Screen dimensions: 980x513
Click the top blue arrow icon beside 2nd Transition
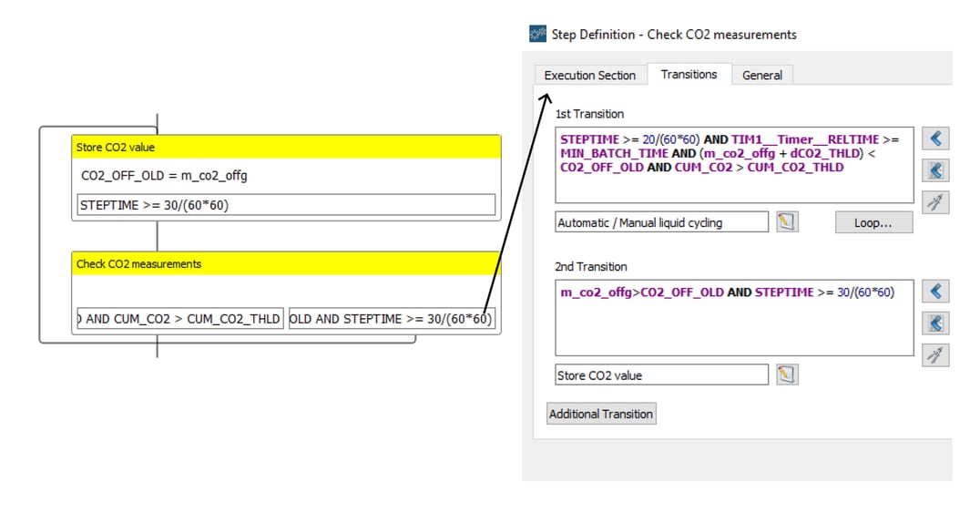[935, 292]
